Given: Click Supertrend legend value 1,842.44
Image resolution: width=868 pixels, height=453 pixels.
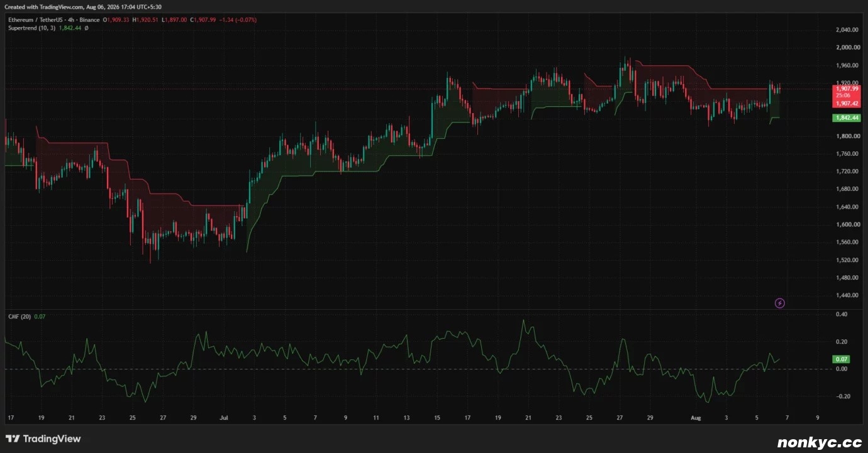Looking at the screenshot, I should coord(70,28).
